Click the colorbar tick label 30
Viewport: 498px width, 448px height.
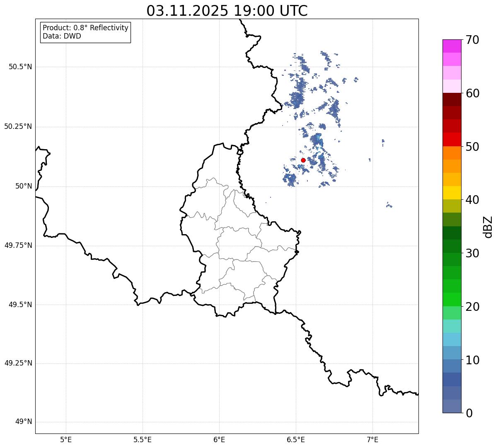pos(472,253)
